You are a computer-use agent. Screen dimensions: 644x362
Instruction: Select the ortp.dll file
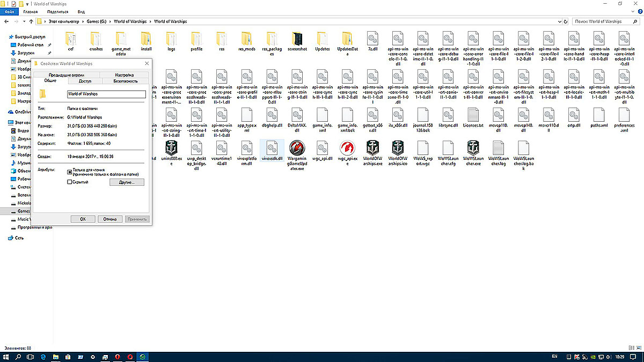(573, 117)
